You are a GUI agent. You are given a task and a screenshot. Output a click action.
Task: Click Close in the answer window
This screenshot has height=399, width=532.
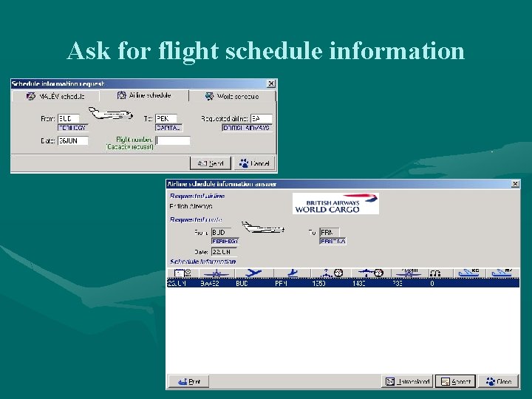499,381
